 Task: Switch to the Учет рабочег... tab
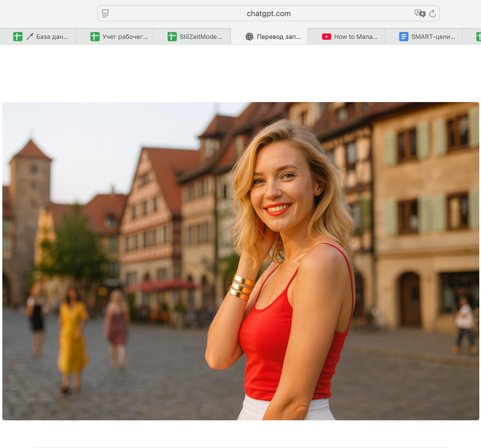(x=115, y=37)
